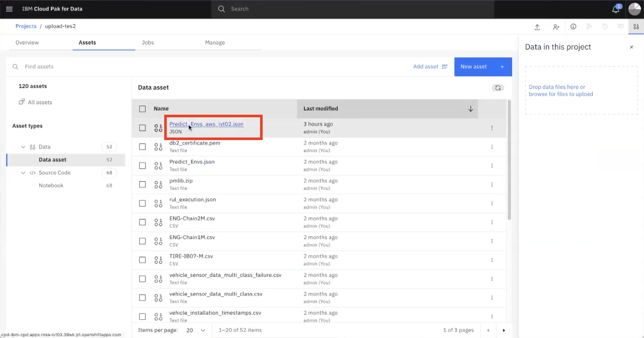
Task: Open overflow menu for vehicle_sensor_data_multi_class.csv
Action: 492,298
